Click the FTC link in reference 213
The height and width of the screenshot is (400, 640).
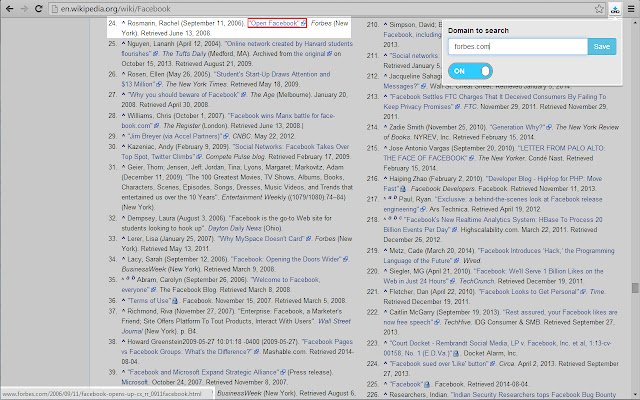pyautogui.click(x=470, y=107)
